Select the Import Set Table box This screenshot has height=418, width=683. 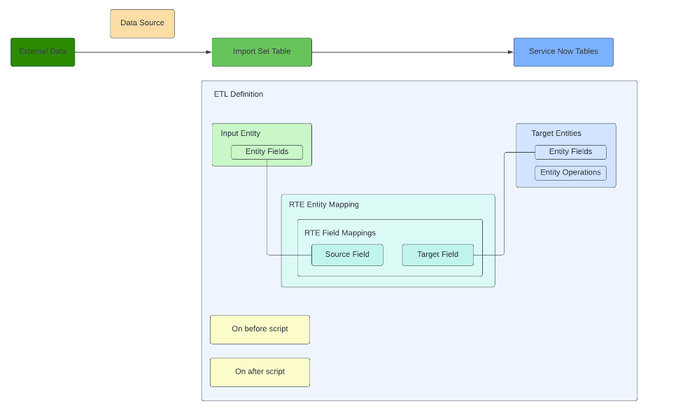pos(262,52)
